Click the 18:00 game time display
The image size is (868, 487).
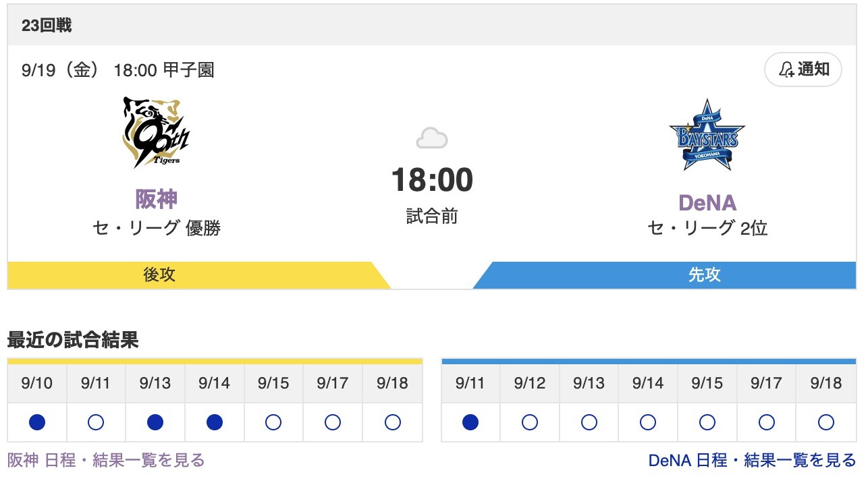click(432, 180)
